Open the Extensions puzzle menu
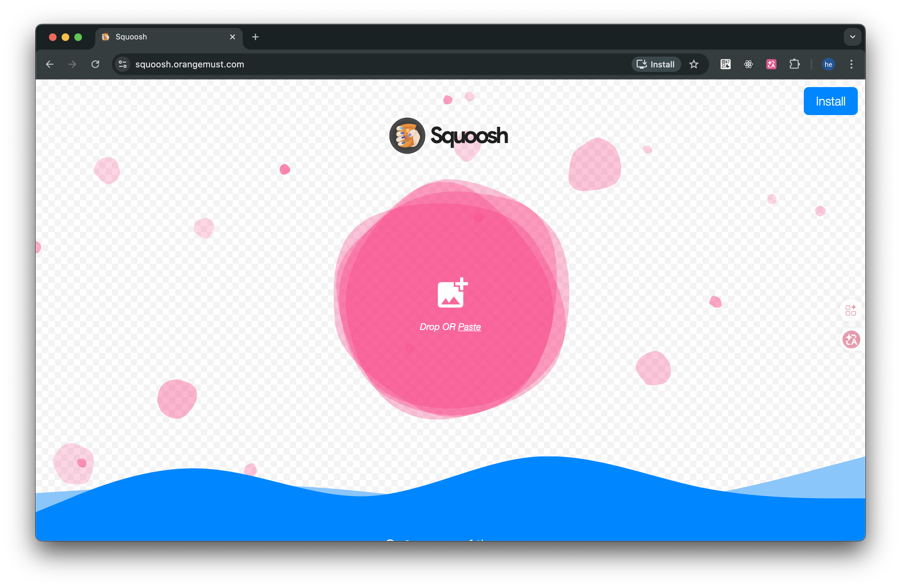 [x=795, y=65]
